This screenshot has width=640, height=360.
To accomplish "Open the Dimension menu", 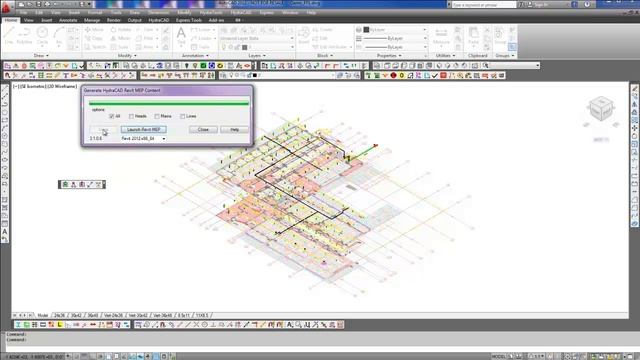I will pyautogui.click(x=158, y=13).
